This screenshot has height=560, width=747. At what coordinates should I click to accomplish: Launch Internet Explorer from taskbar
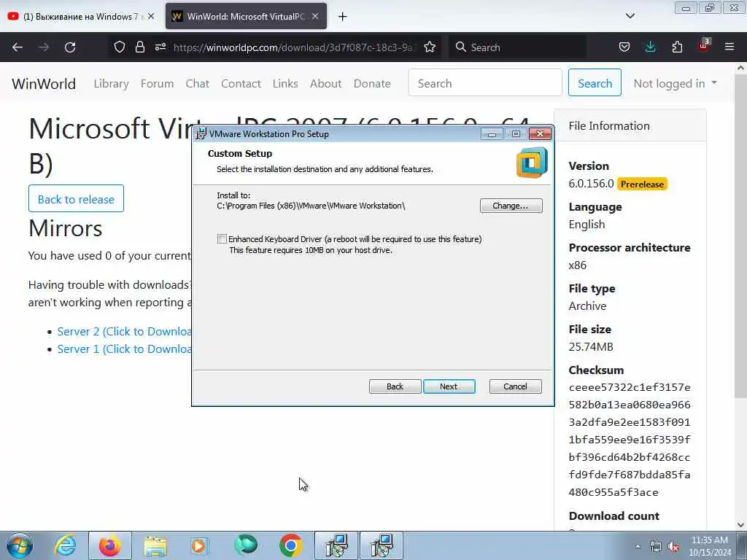pyautogui.click(x=65, y=545)
